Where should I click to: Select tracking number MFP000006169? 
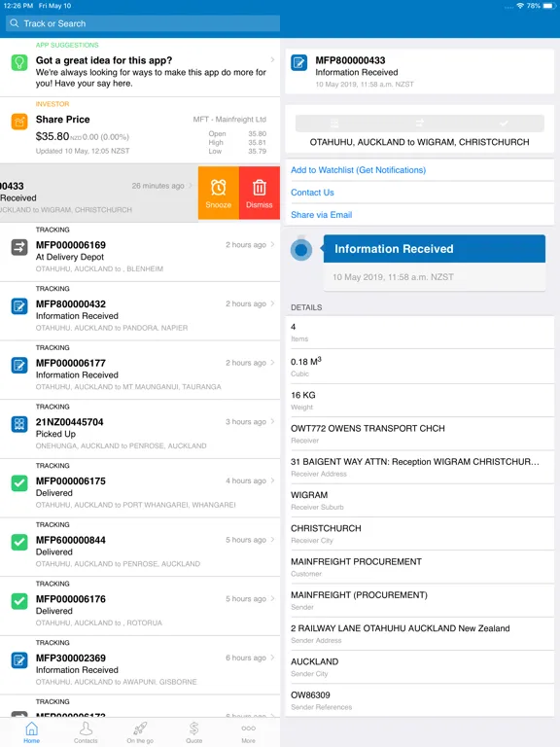point(71,245)
